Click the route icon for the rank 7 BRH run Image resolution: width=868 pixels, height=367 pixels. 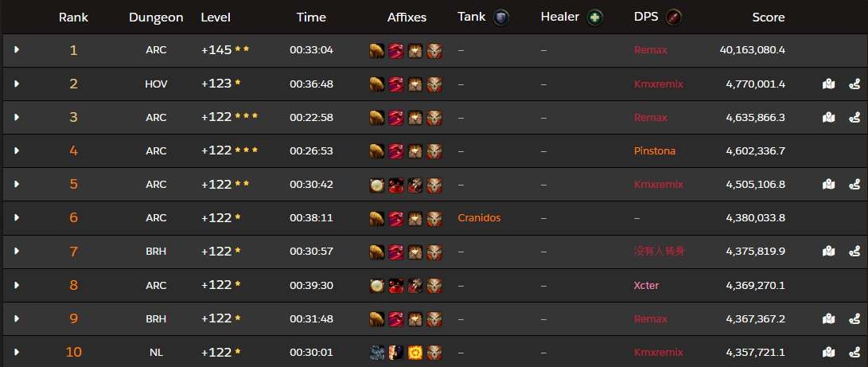pos(854,251)
